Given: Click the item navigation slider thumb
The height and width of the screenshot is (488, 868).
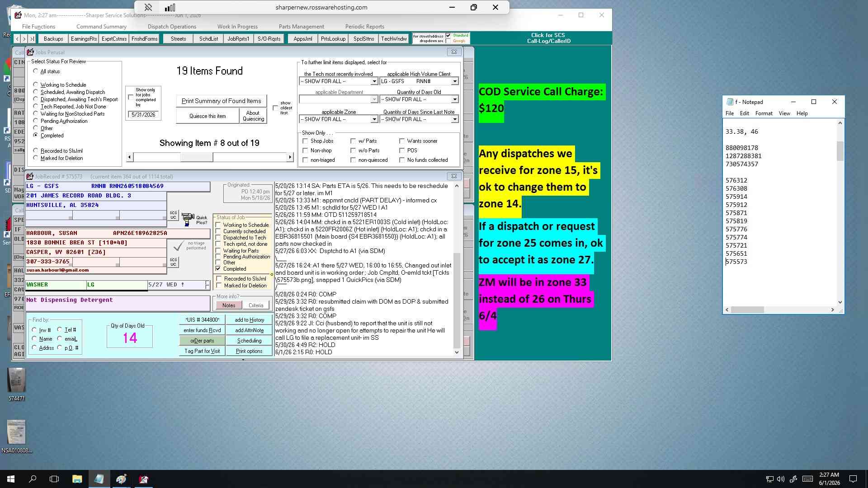Looking at the screenshot, I should (x=197, y=157).
